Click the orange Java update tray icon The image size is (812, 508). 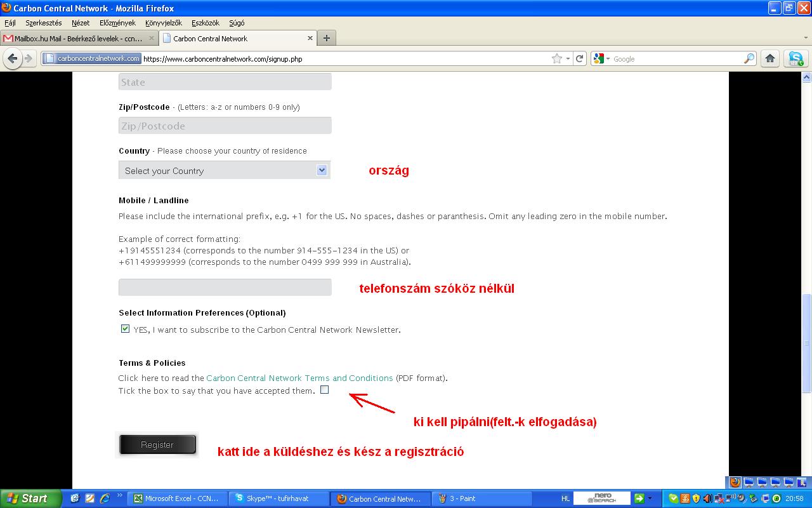pyautogui.click(x=684, y=499)
